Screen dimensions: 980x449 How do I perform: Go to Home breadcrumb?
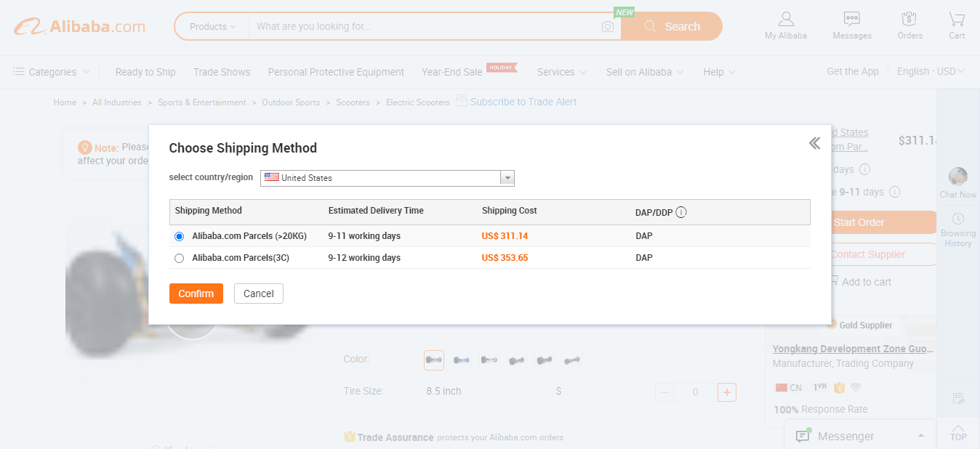click(65, 102)
